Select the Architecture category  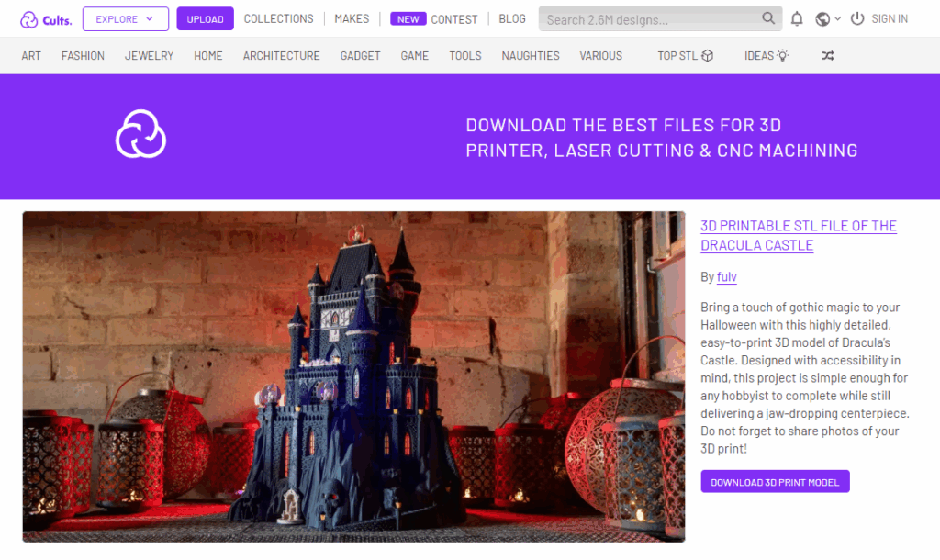click(281, 56)
